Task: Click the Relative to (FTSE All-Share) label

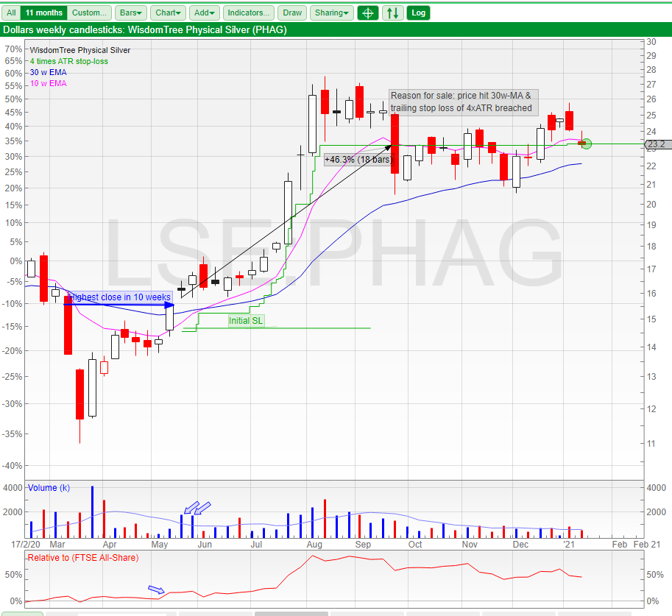Action: point(83,558)
